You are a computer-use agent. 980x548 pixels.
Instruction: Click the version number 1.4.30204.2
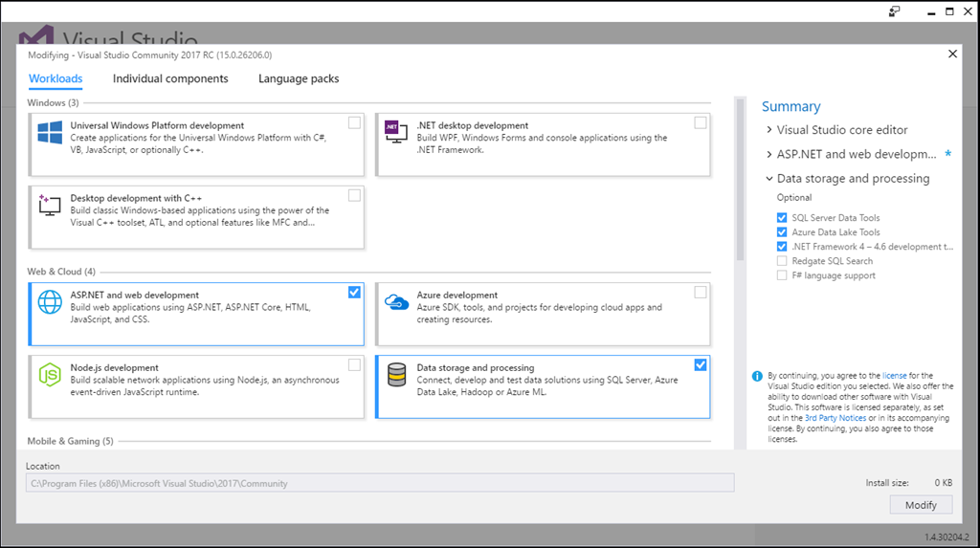click(x=947, y=537)
